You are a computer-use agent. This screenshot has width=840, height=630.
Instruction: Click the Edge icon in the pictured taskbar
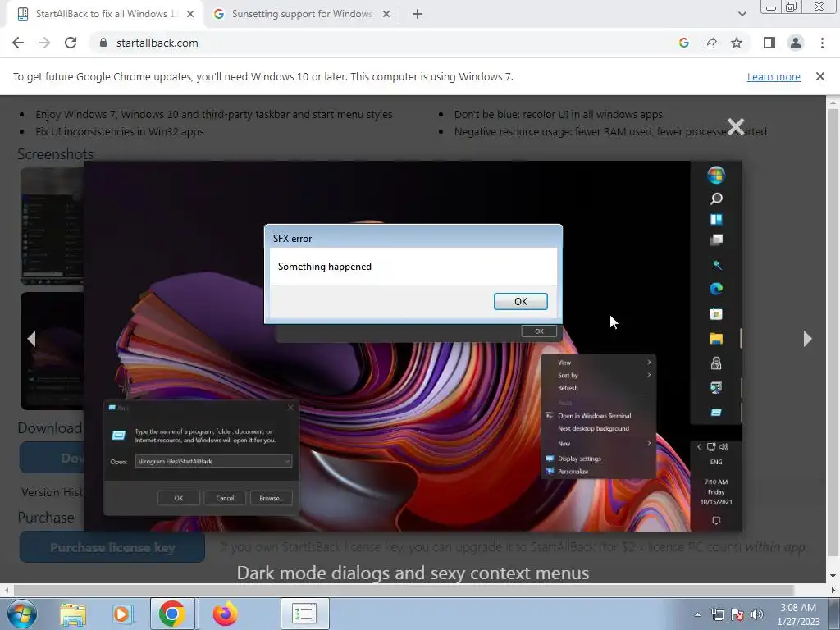pyautogui.click(x=716, y=289)
